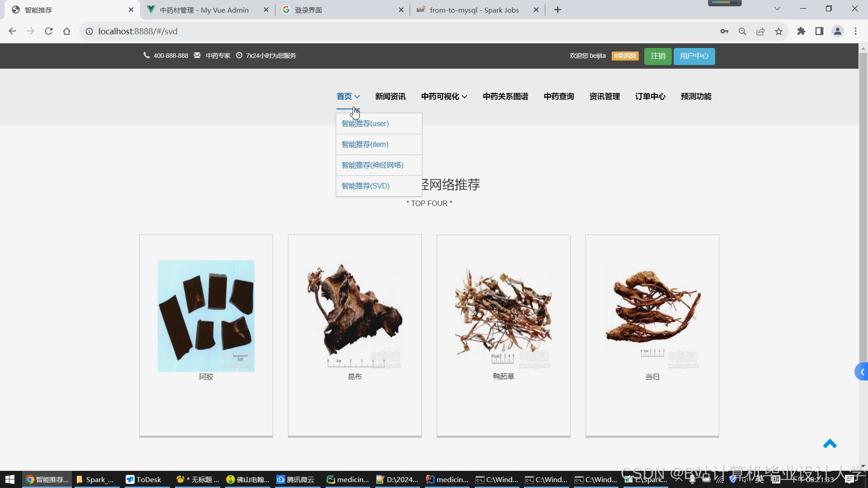Click the blue side-panel collapse chevron
This screenshot has width=868, height=488.
pyautogui.click(x=862, y=372)
